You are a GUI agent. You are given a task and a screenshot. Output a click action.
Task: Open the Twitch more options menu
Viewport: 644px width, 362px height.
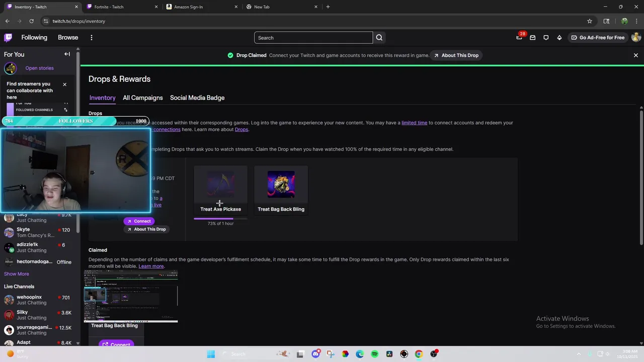(91, 38)
